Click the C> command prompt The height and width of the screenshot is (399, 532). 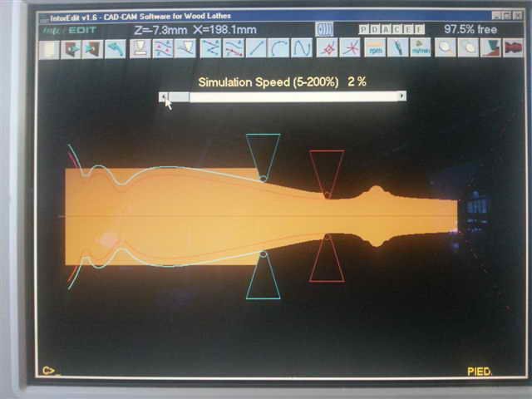point(48,371)
